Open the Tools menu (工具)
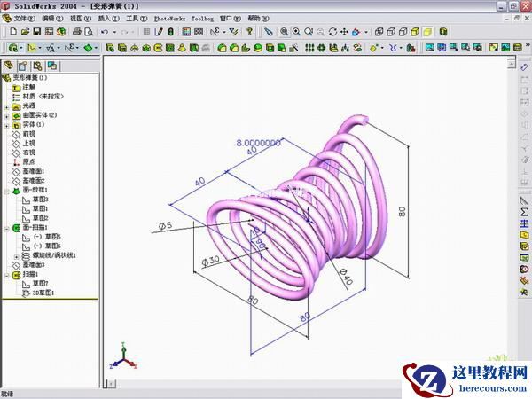The height and width of the screenshot is (399, 532). tap(137, 19)
